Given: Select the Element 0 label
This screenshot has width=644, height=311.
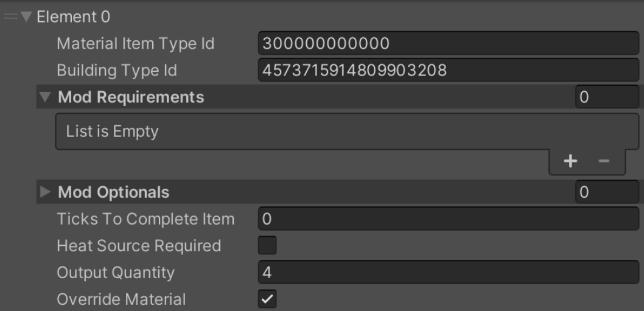Looking at the screenshot, I should tap(74, 17).
